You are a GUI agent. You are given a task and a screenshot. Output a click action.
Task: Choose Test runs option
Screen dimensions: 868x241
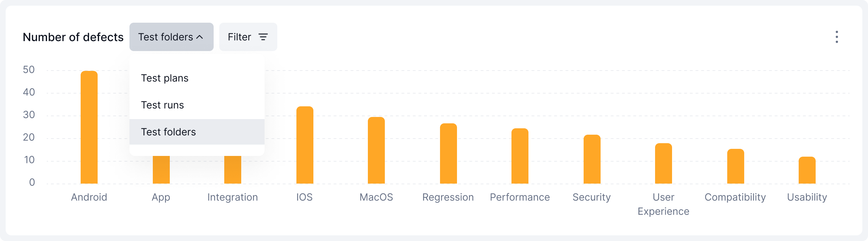[x=162, y=105]
